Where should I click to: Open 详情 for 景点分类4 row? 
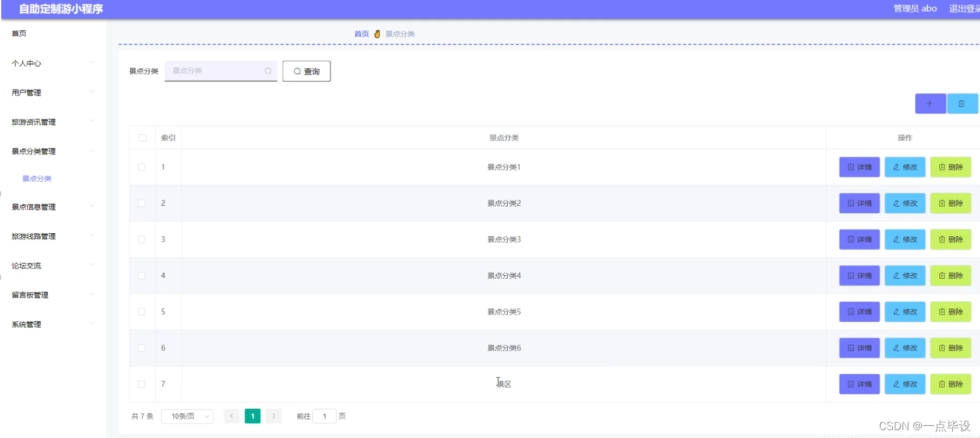tap(859, 276)
